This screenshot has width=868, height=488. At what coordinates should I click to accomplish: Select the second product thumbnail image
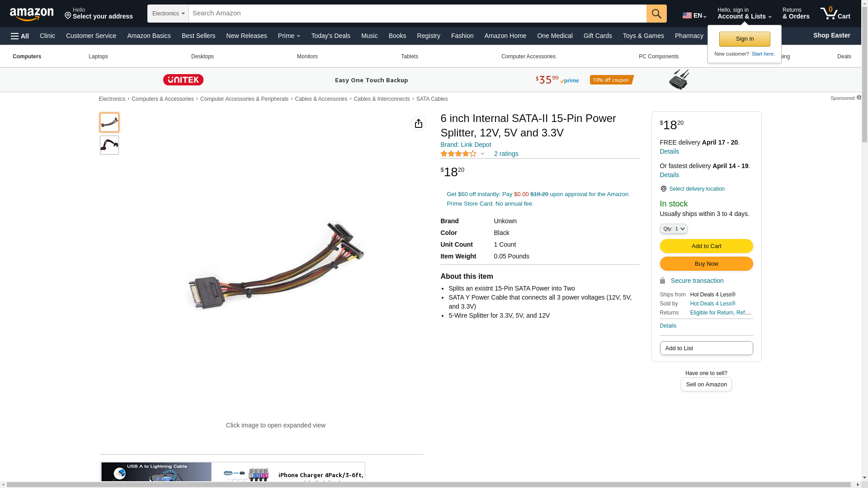109,145
